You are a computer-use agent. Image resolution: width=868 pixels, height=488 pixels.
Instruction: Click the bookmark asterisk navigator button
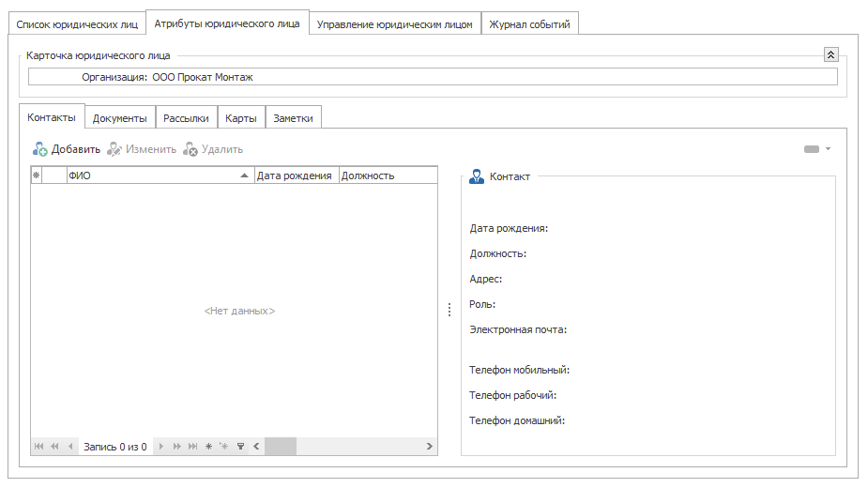[208, 447]
